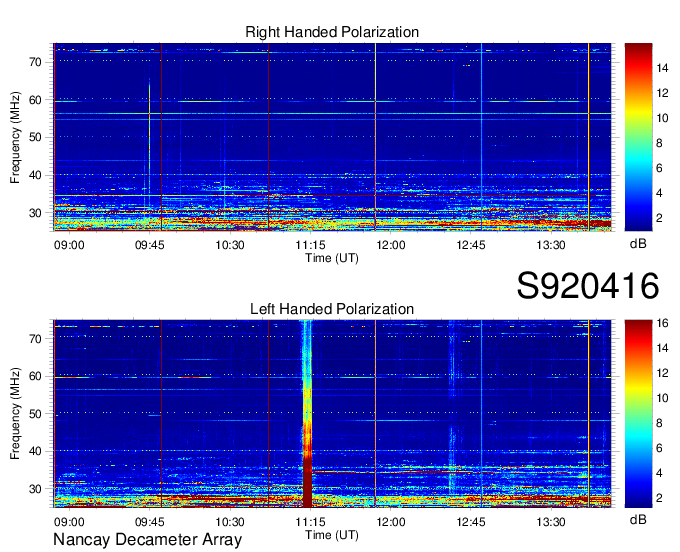Image resolution: width=680 pixels, height=552 pixels.
Task: Click the 60 MHz tick on left-handed plot
Action: [x=36, y=376]
